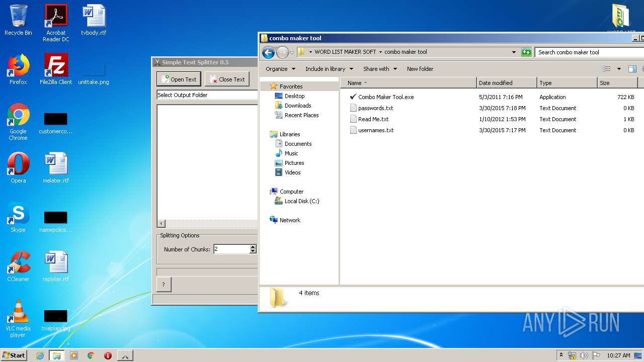The width and height of the screenshot is (644, 362).
Task: Click the volume speaker tray icon
Action: (x=584, y=355)
